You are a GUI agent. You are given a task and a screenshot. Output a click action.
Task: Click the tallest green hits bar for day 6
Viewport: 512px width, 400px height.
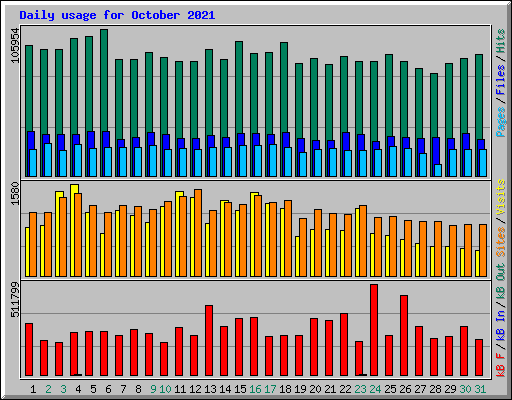pos(104,80)
